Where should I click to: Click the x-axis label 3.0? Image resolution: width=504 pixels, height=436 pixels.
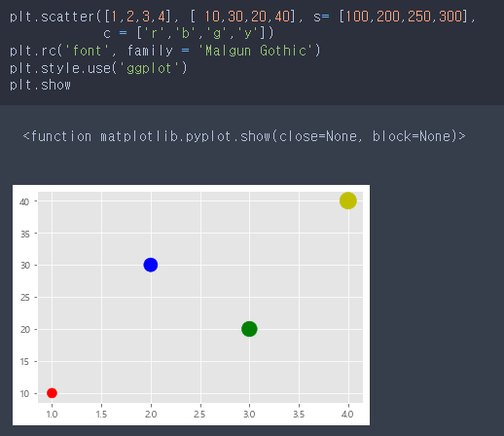pos(249,414)
